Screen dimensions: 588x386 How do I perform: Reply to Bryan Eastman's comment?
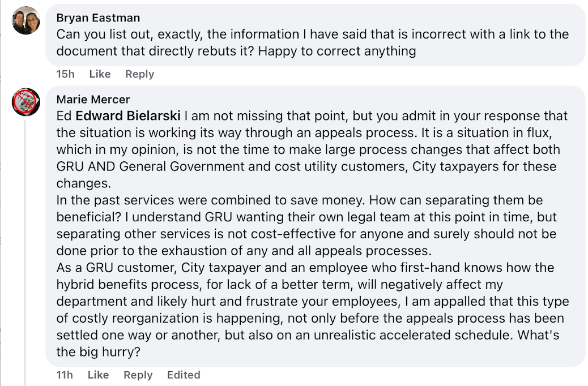coord(139,74)
